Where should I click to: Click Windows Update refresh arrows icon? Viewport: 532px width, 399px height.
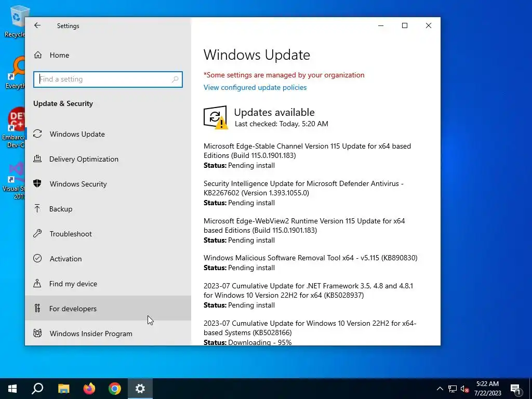[37, 134]
